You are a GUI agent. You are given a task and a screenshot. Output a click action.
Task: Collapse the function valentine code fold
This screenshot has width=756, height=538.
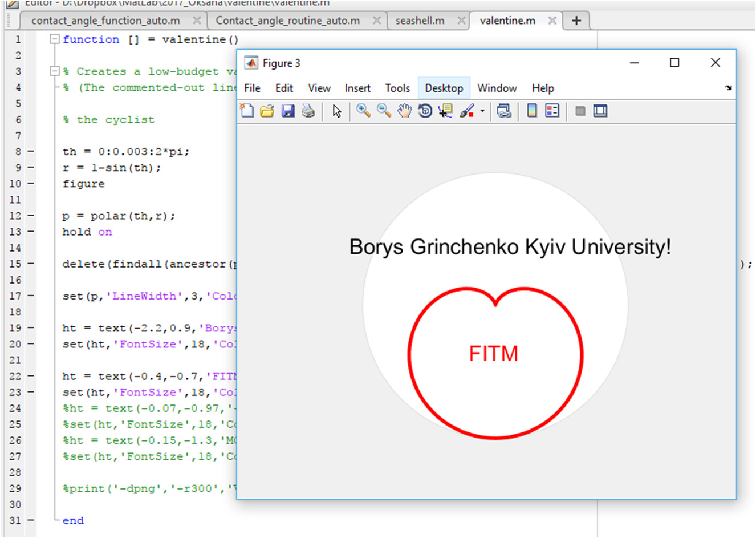55,39
